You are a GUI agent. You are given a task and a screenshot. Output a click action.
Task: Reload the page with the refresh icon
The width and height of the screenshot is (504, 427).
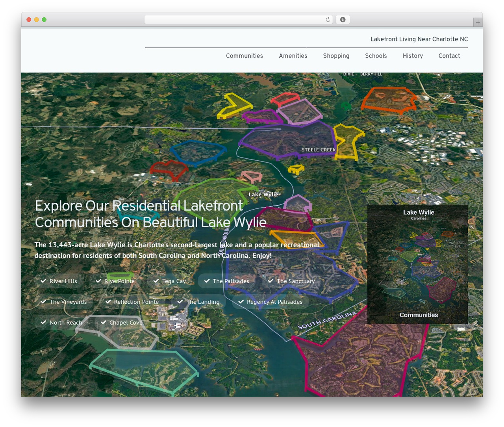(x=328, y=20)
